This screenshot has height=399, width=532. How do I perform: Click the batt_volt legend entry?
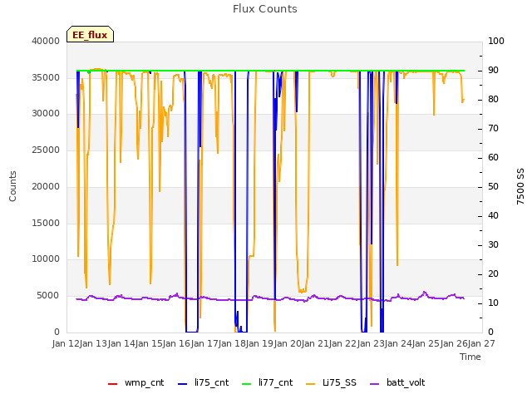(397, 382)
